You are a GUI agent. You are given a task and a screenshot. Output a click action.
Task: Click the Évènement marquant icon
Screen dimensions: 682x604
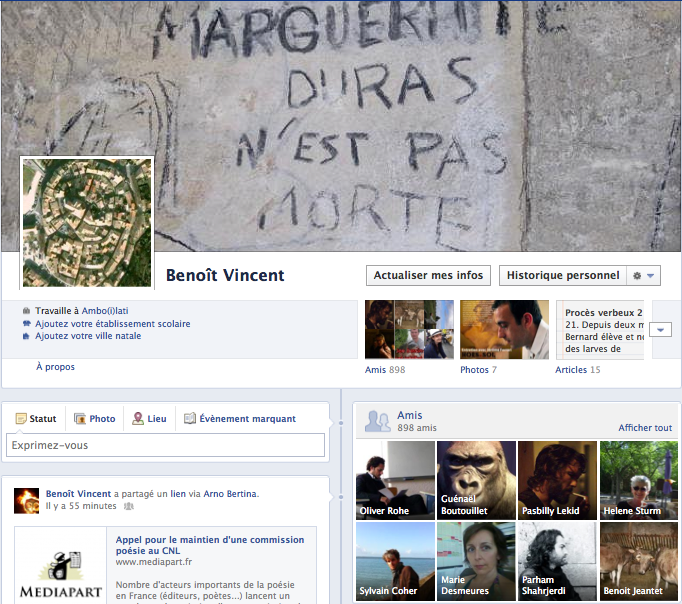pyautogui.click(x=190, y=419)
